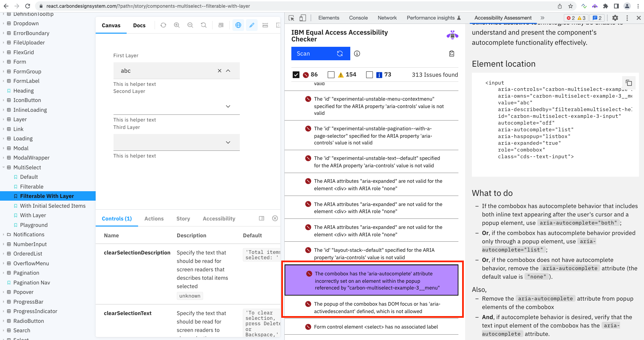Click the globe Vision simulator icon
Screen dimensions: 644x340
[238, 25]
